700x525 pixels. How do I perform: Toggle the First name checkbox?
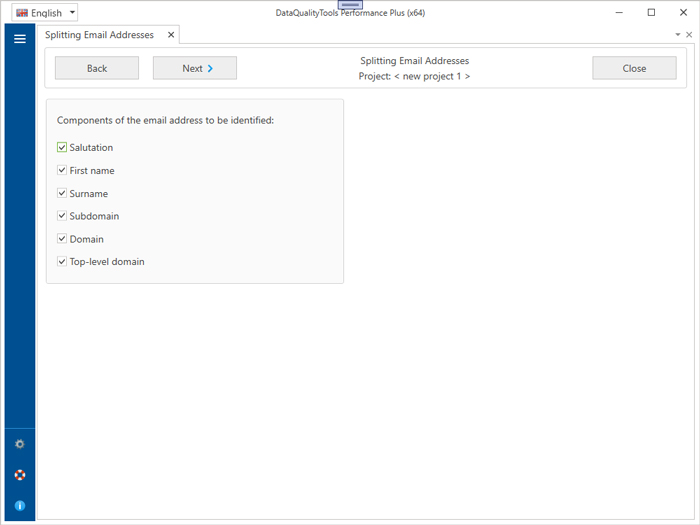pyautogui.click(x=62, y=170)
